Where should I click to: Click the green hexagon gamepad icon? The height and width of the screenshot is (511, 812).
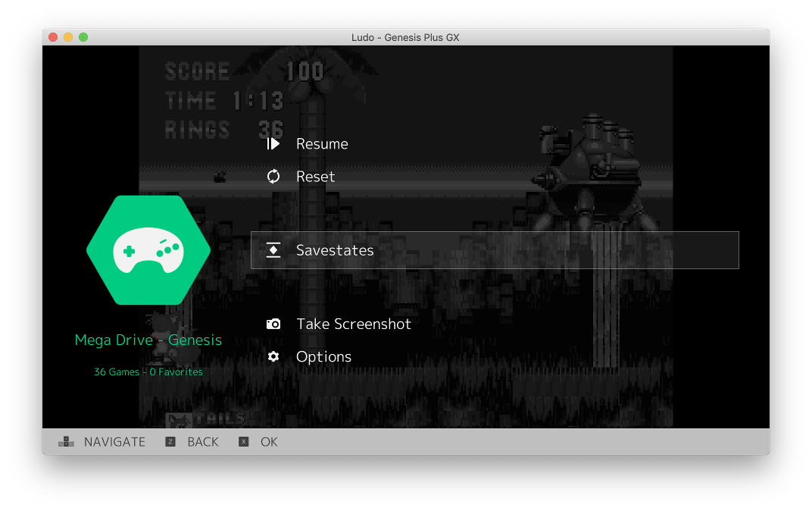click(148, 249)
